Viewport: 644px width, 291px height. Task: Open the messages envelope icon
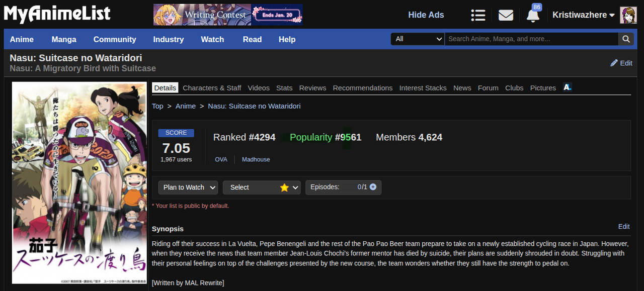[x=506, y=15]
